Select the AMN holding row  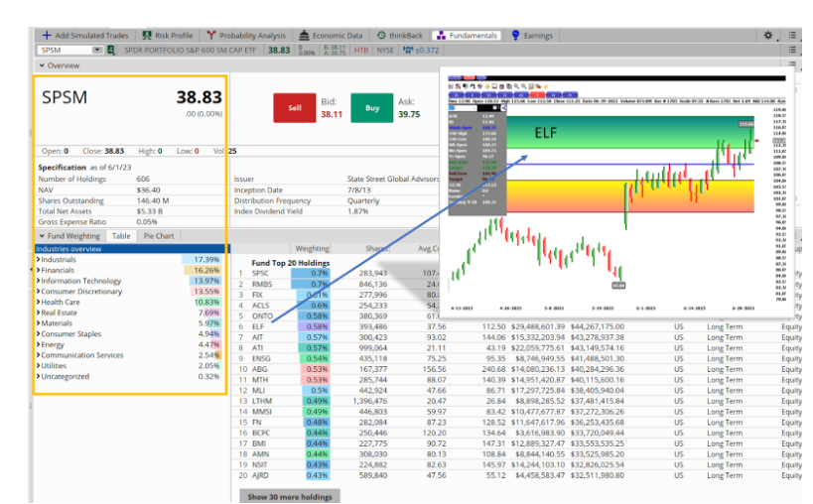tap(518, 453)
